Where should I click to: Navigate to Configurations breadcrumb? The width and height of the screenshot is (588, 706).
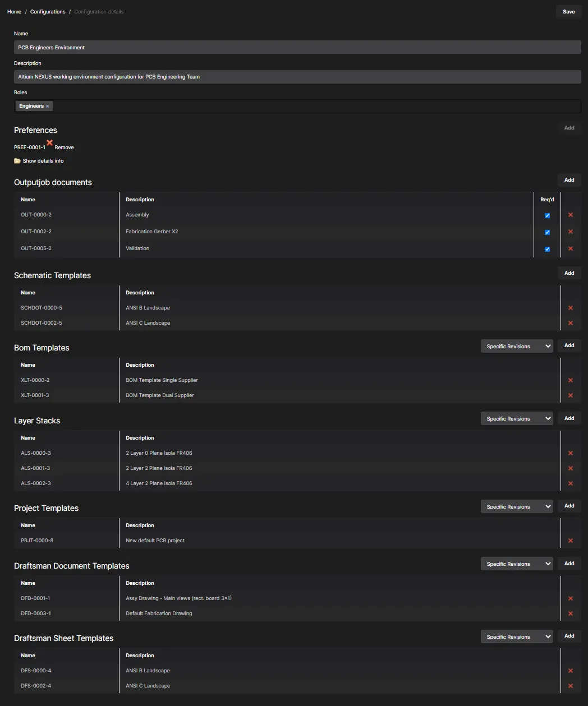tap(48, 12)
